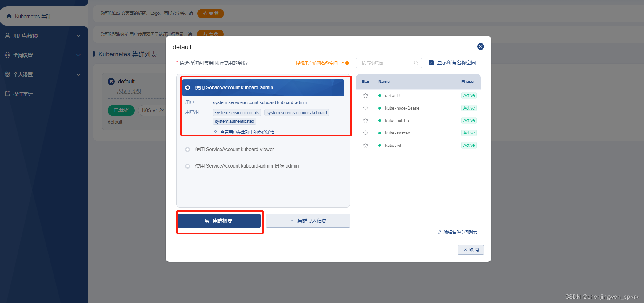Screen dimensions: 644x303
Task: Click the pencil icon beside 编辑名称空间列表
Action: (x=440, y=232)
